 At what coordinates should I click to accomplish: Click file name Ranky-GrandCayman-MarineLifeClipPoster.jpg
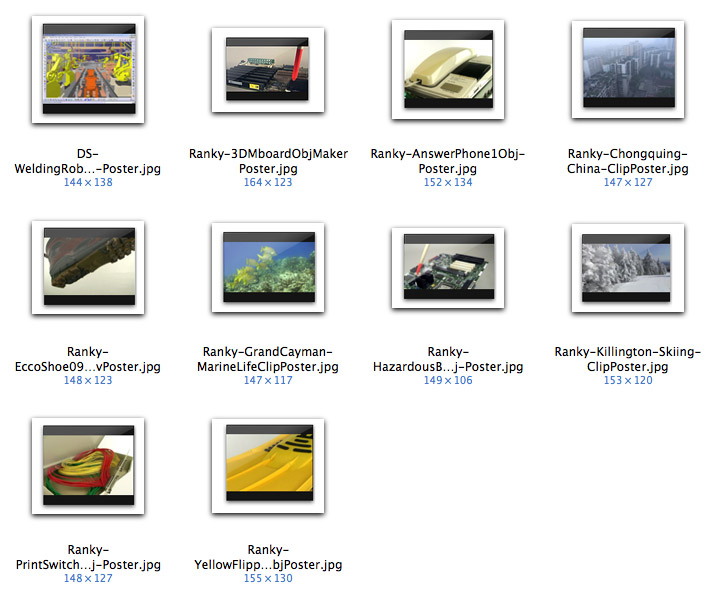[x=268, y=359]
